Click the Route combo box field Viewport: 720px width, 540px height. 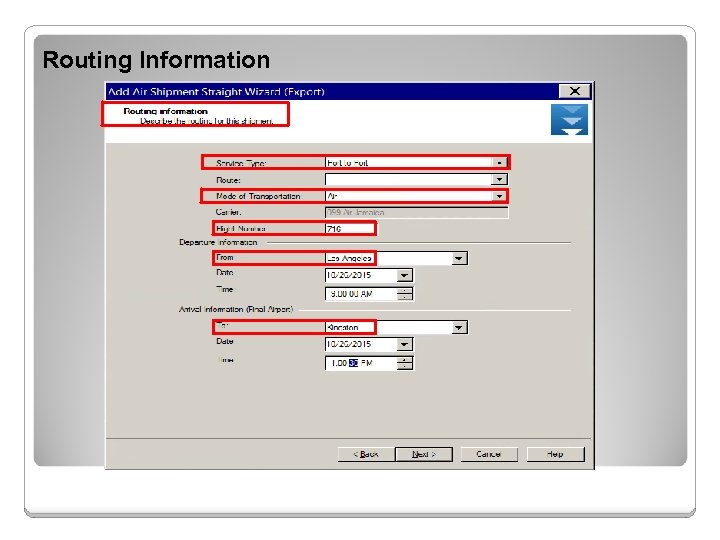(416, 180)
